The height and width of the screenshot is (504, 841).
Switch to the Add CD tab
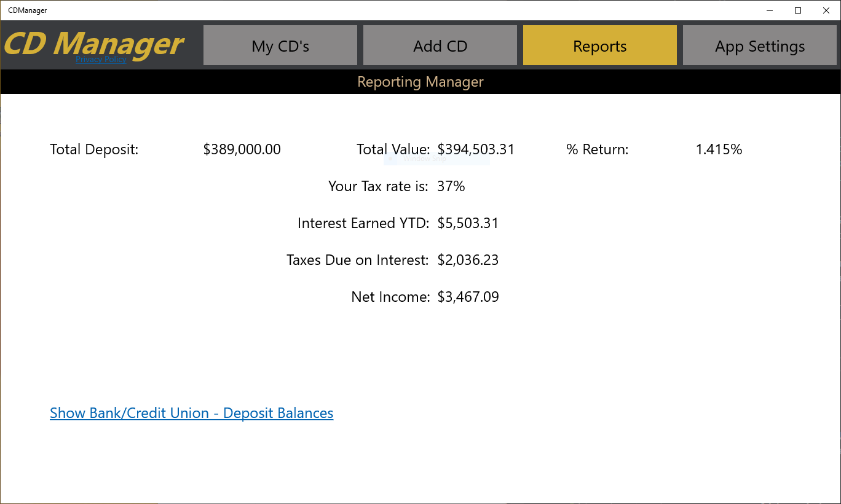(440, 45)
